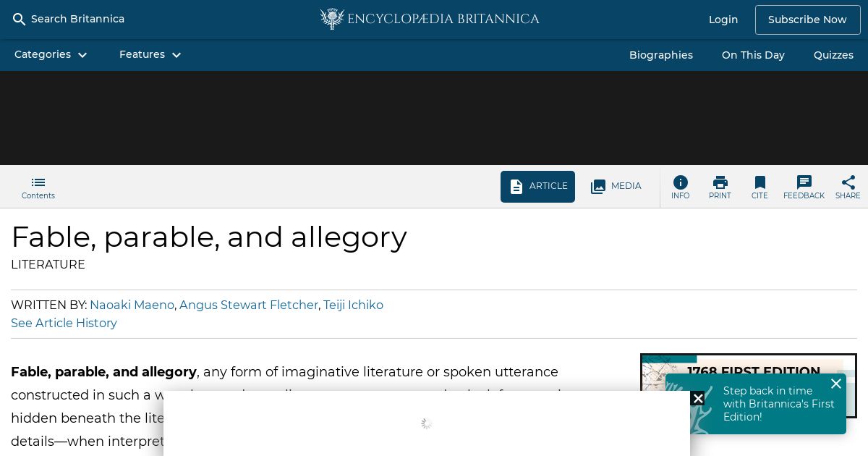This screenshot has height=456, width=868.
Task: Print the article via Print icon
Action: pyautogui.click(x=720, y=182)
